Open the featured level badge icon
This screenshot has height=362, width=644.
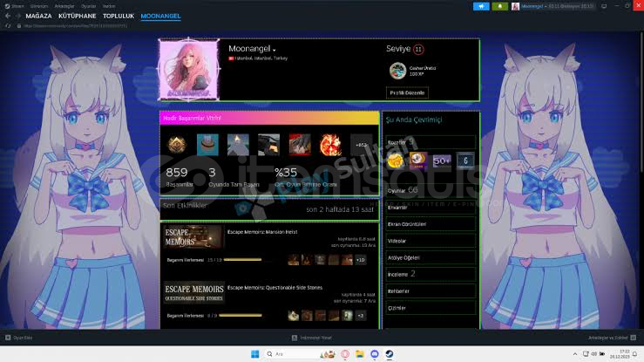[x=397, y=71]
